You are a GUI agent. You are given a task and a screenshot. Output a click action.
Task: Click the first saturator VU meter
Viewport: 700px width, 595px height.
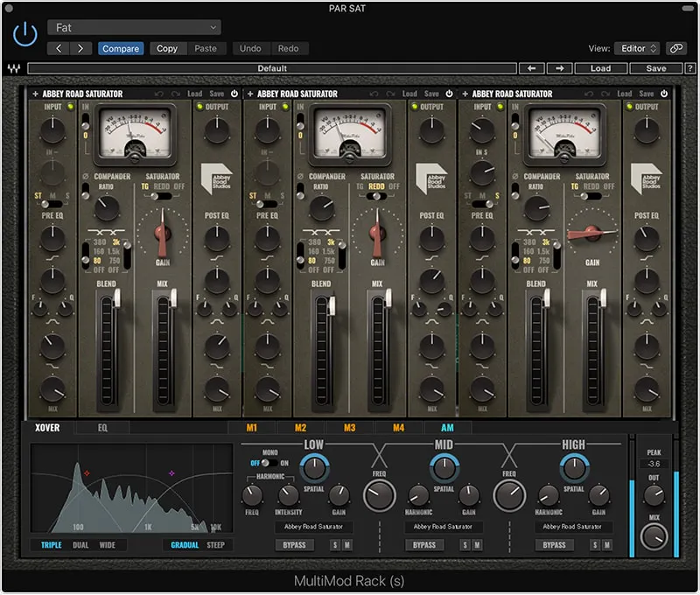tap(135, 134)
